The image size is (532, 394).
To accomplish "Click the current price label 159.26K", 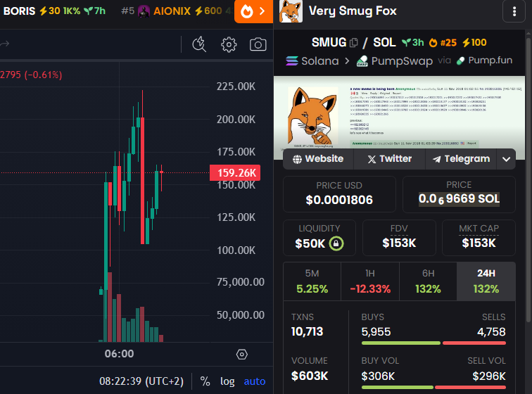I will click(235, 173).
